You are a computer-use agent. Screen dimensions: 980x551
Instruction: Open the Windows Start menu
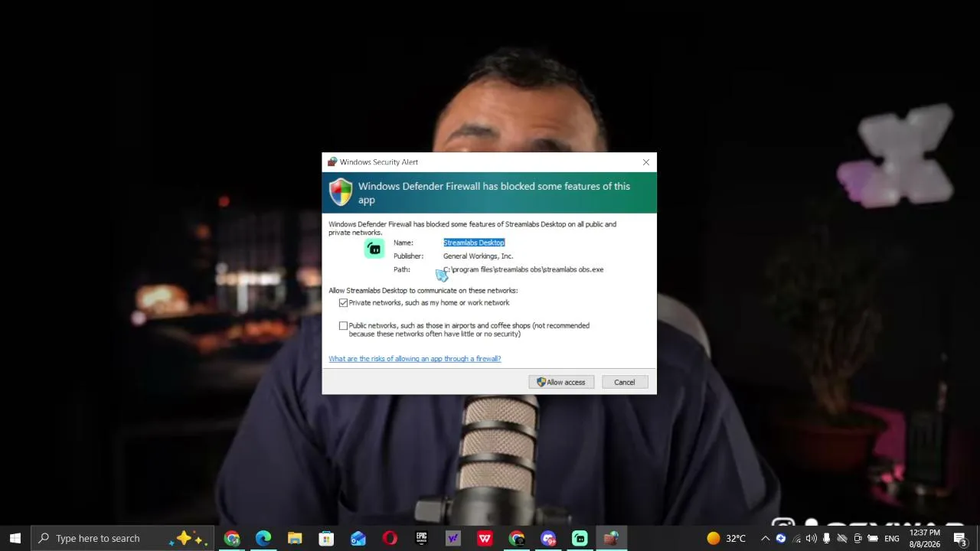[x=15, y=538]
